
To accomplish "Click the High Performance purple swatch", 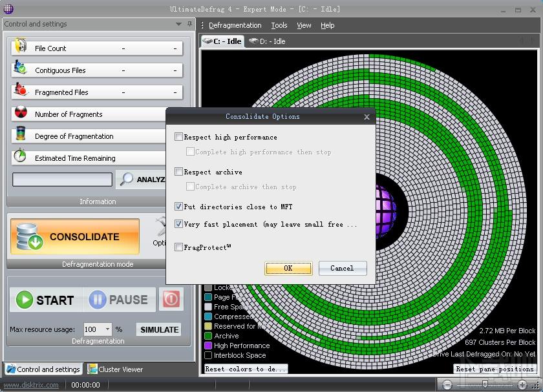I will [x=208, y=346].
